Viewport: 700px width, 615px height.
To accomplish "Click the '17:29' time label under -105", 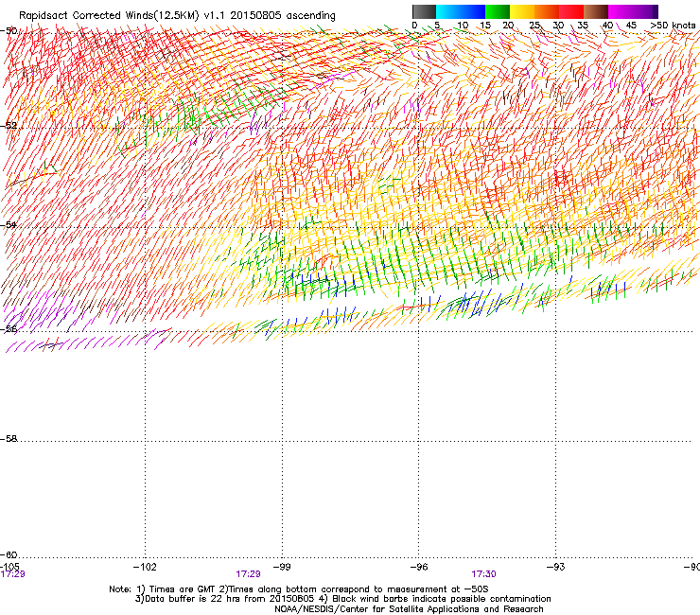I will [x=13, y=574].
